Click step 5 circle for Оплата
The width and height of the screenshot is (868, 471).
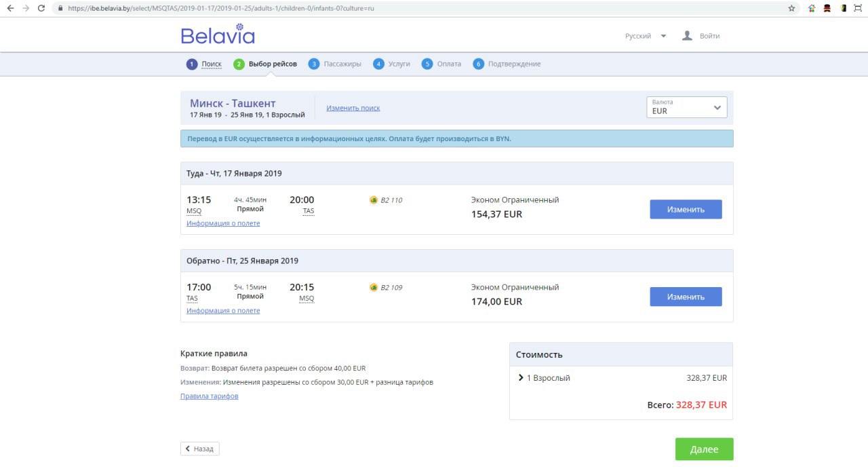point(427,64)
